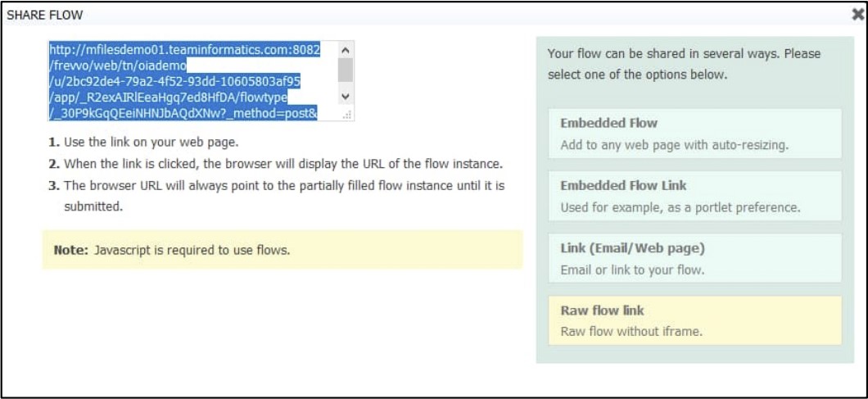The height and width of the screenshot is (399, 868).
Task: Select Link (Email/Web page) option
Action: [x=694, y=258]
